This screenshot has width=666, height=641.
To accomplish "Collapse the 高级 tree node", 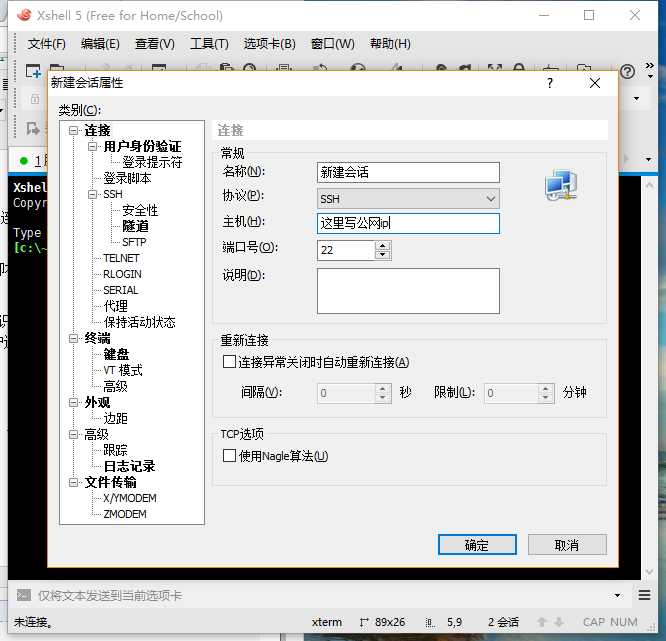I will [73, 434].
